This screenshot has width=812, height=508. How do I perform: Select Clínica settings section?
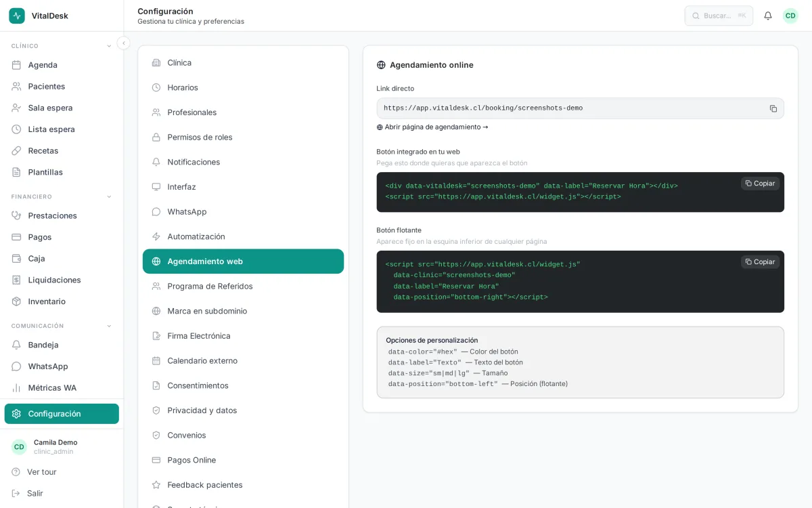point(243,62)
